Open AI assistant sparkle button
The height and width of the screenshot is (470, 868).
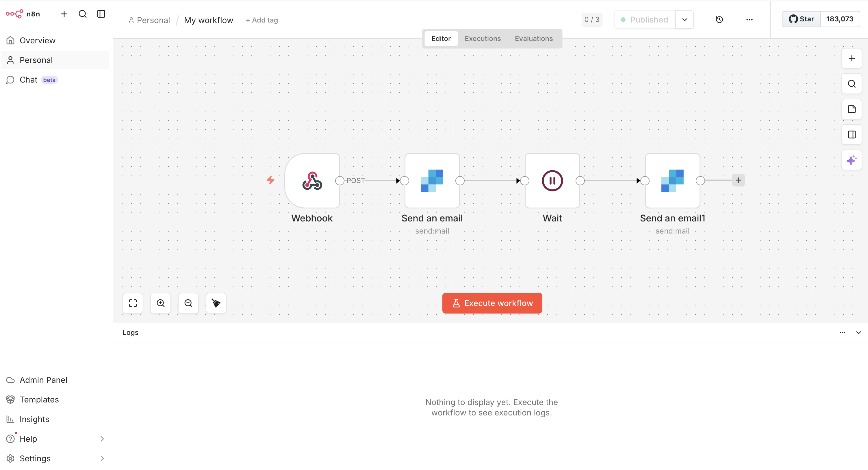[x=852, y=160]
